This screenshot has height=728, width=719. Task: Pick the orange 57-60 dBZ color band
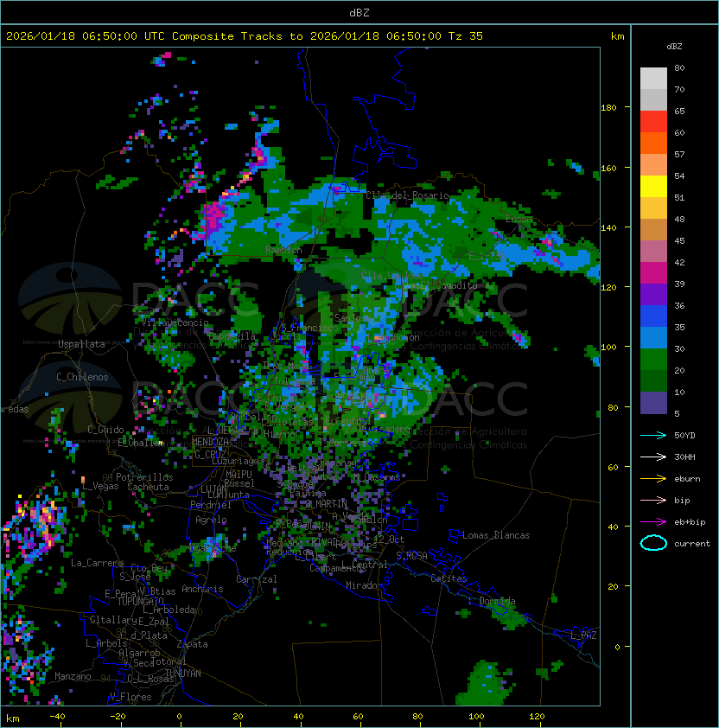coord(653,143)
